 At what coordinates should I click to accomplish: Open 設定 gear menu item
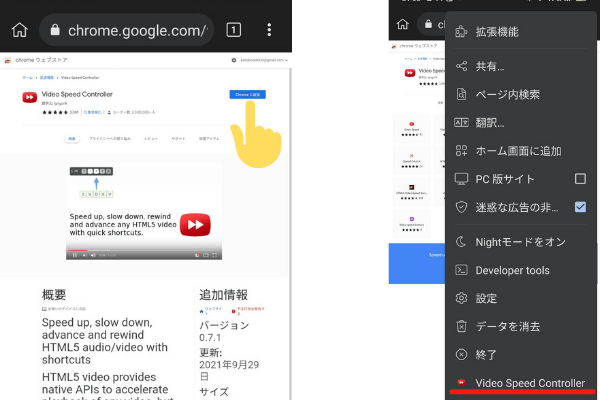[520, 298]
